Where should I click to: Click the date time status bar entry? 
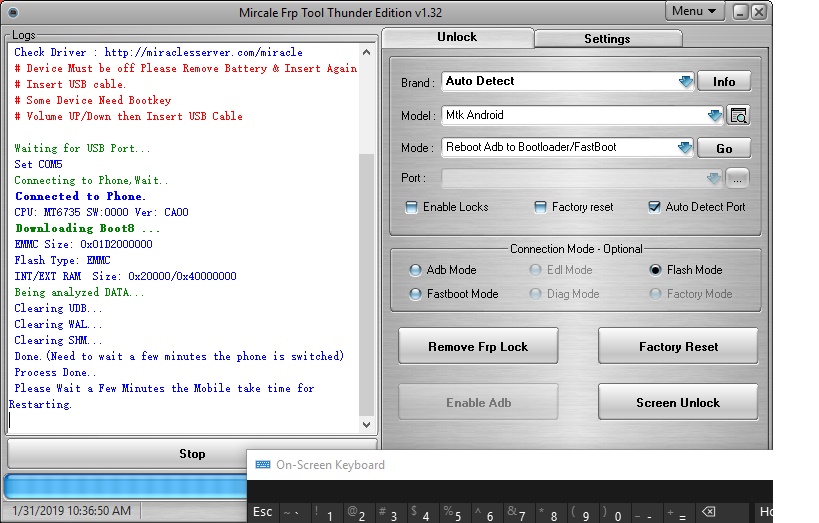pyautogui.click(x=72, y=510)
